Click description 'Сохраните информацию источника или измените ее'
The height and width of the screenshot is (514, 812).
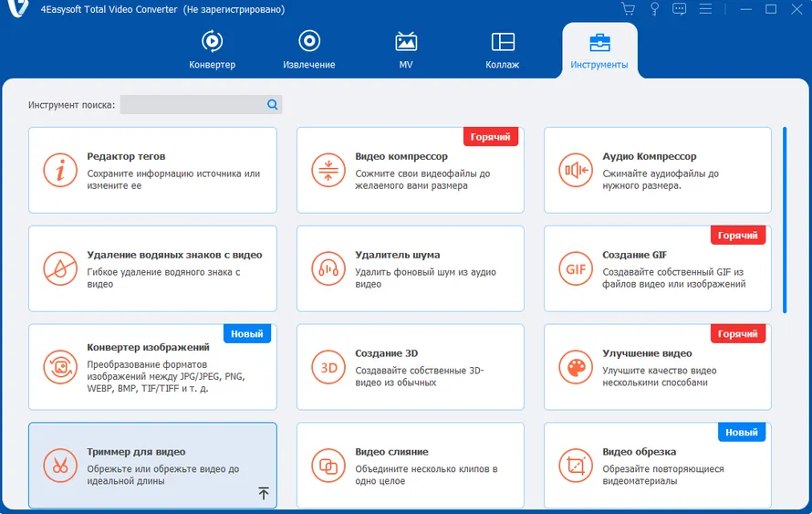tap(173, 179)
